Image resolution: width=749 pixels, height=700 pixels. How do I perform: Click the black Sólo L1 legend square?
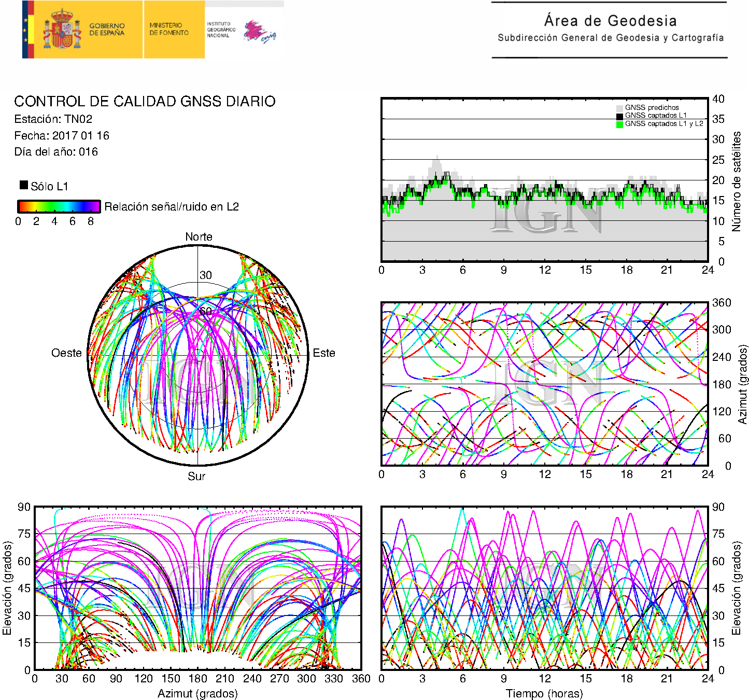(x=24, y=185)
